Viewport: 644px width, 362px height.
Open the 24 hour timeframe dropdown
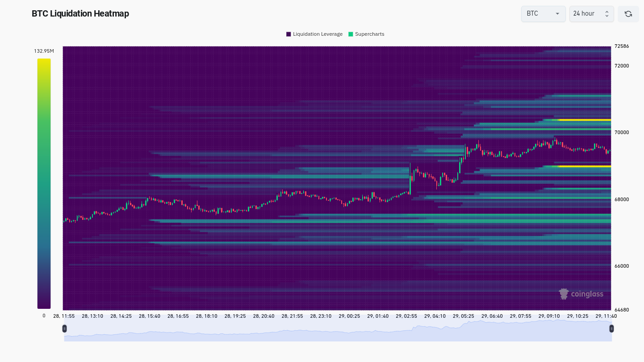(591, 14)
